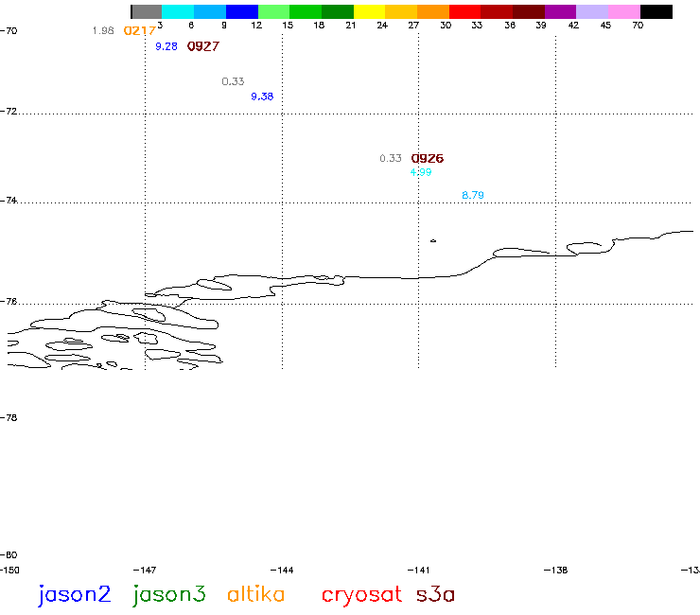The height and width of the screenshot is (615, 700).
Task: Select the blue 9.28 value
Action: [166, 46]
